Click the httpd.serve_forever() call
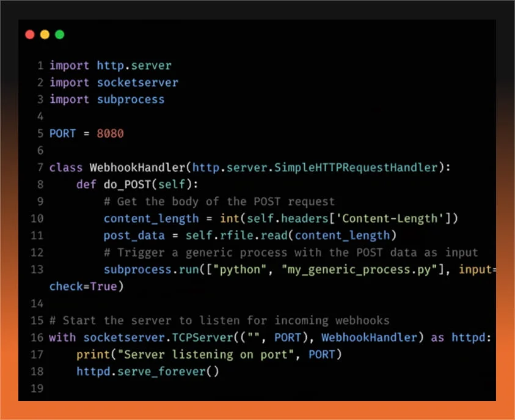Viewport: 515px width, 420px height. 147,372
